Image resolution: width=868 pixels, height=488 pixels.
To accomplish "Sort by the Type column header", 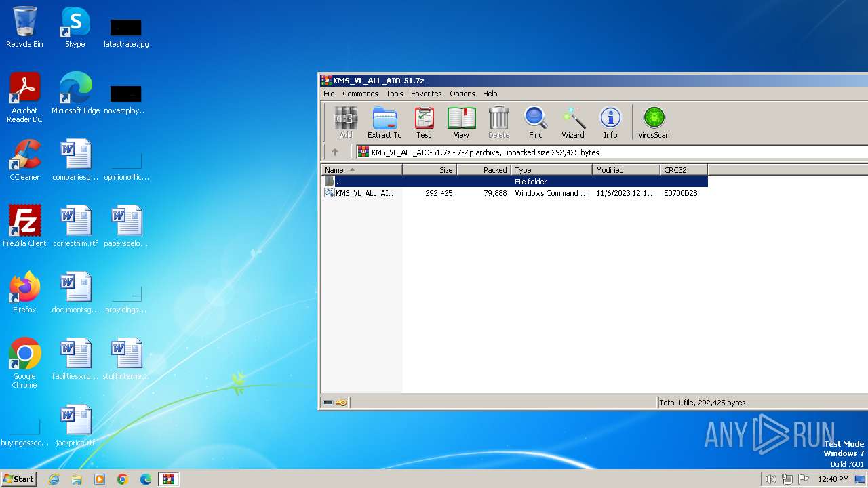I will pyautogui.click(x=552, y=169).
